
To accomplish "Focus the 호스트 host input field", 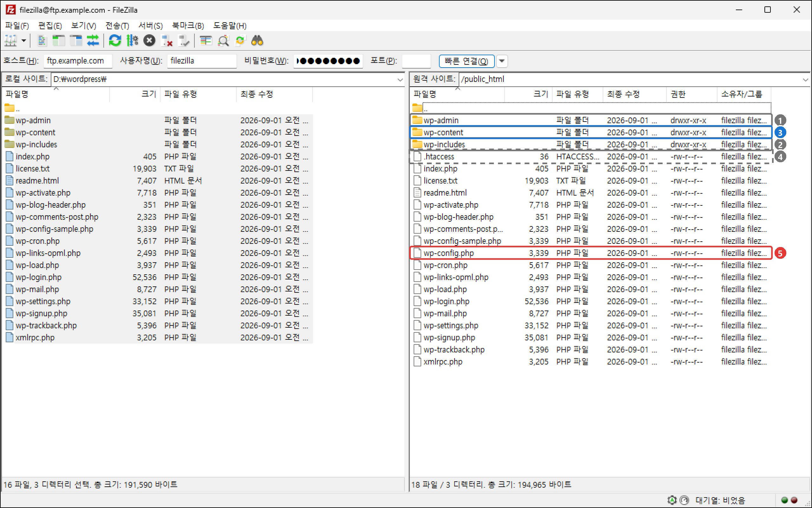I will (x=77, y=61).
